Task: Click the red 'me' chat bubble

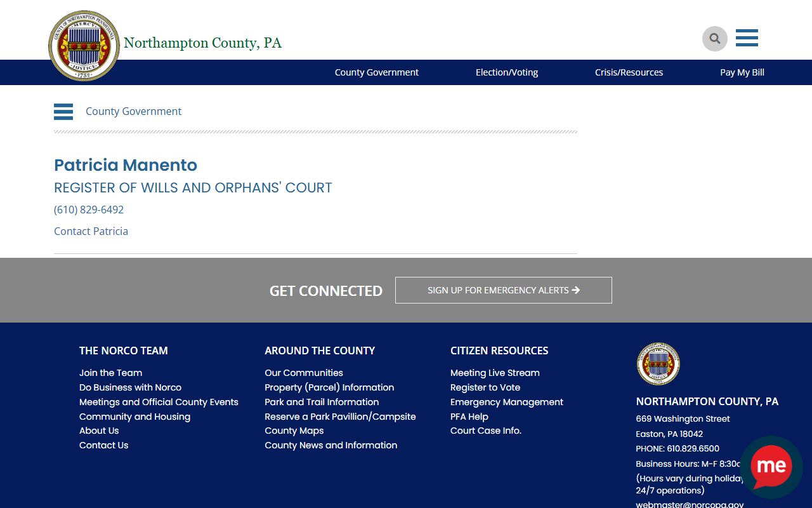Action: click(771, 466)
